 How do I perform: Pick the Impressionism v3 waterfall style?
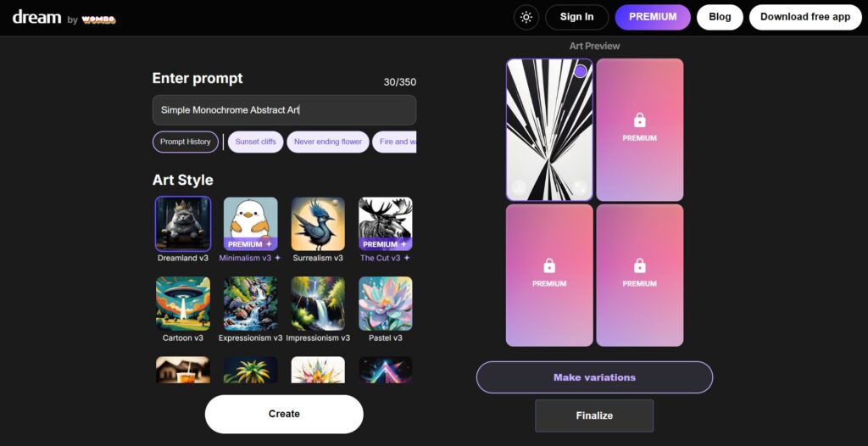pyautogui.click(x=318, y=304)
